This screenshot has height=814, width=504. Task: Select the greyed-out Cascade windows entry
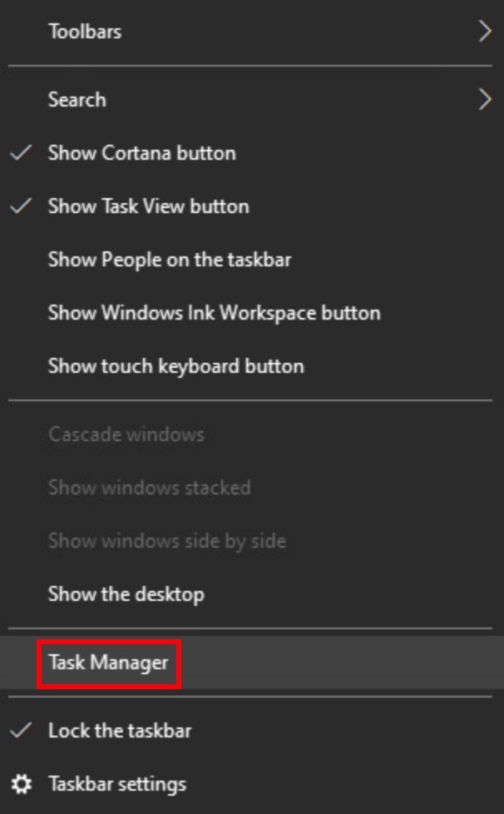pos(126,434)
